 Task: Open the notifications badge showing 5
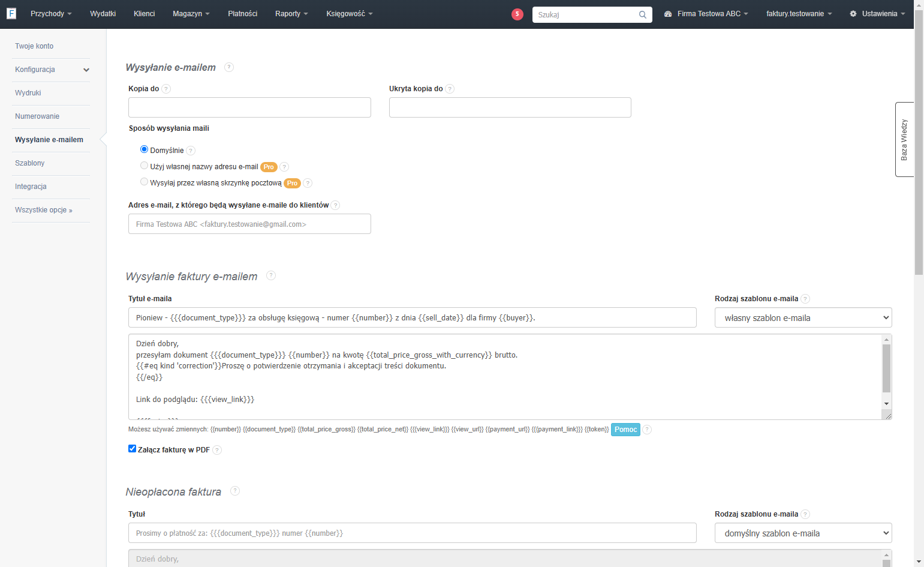(517, 14)
